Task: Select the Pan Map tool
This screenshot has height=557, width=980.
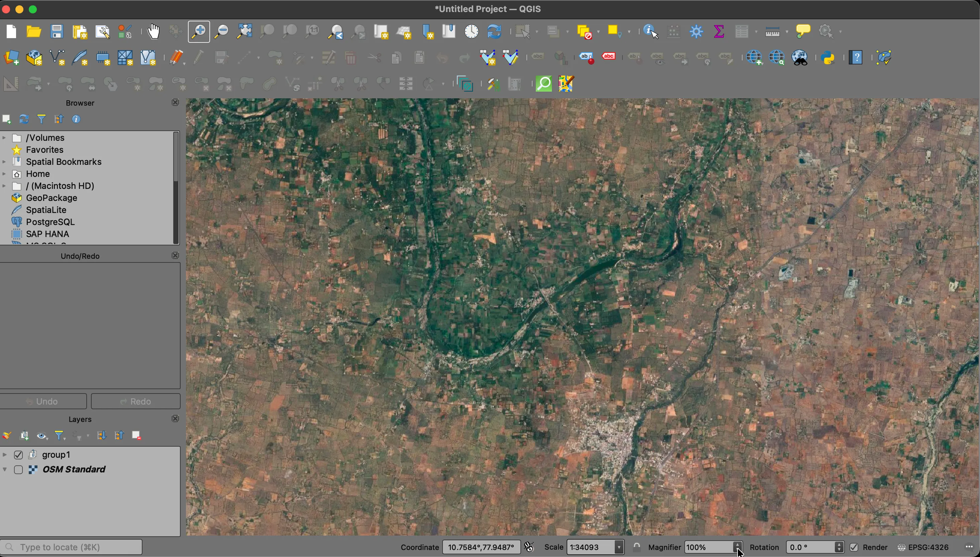Action: coord(154,31)
